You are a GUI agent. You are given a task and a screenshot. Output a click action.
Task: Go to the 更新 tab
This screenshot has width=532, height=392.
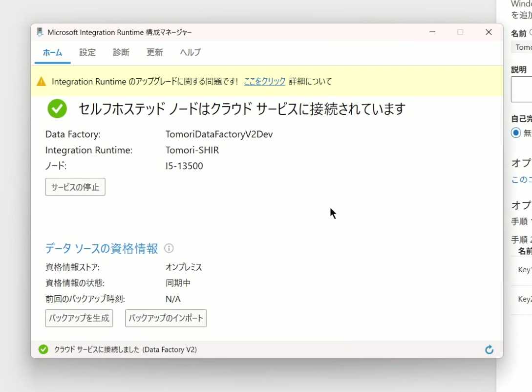tap(155, 53)
